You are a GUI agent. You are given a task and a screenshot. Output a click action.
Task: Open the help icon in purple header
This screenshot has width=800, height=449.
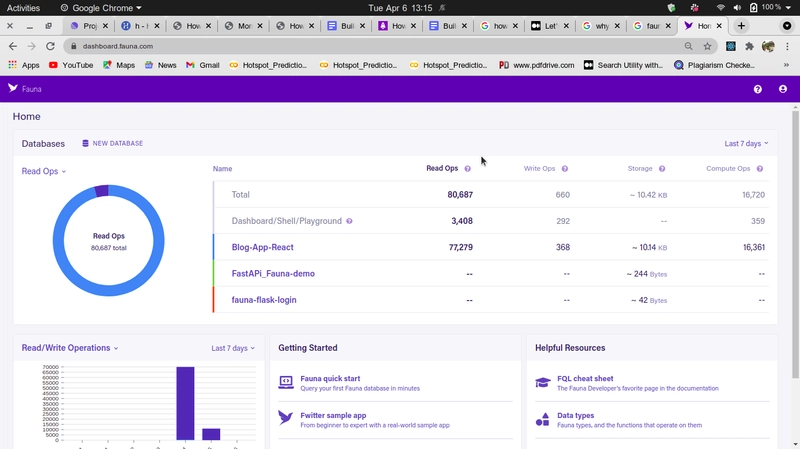758,89
